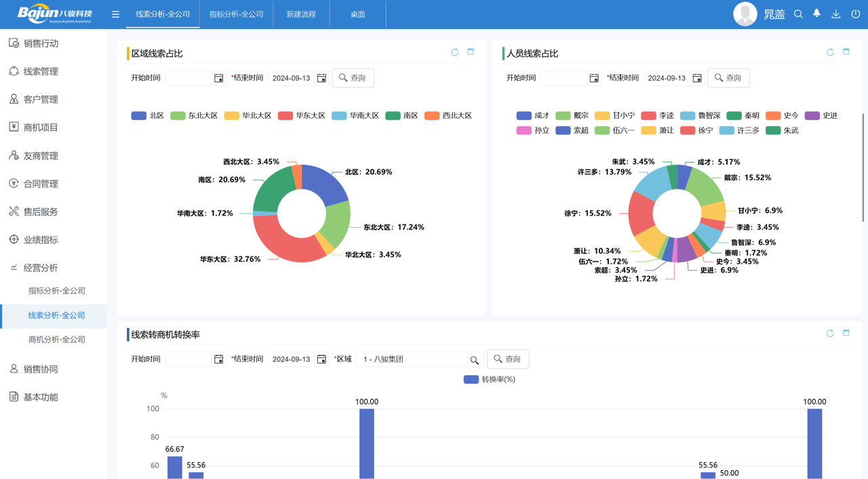Image resolution: width=868 pixels, height=479 pixels.
Task: Open the notifications bell icon
Action: [x=816, y=14]
